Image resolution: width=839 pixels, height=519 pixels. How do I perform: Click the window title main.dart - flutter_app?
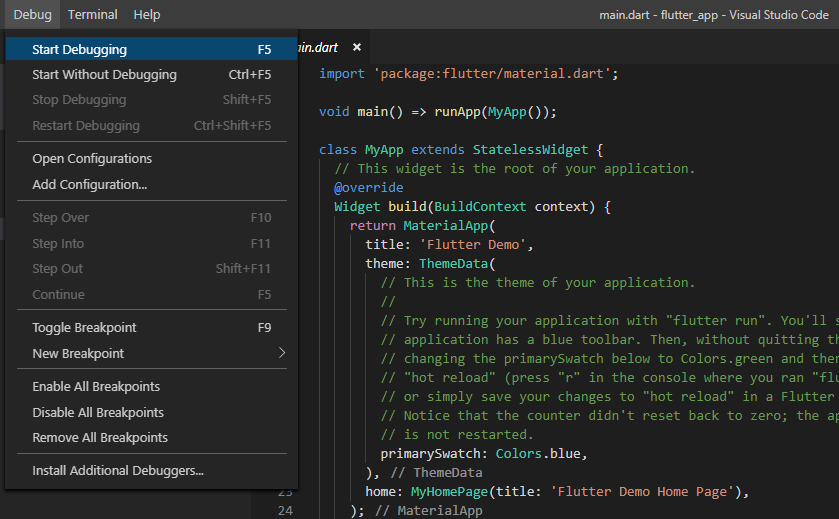(x=714, y=15)
